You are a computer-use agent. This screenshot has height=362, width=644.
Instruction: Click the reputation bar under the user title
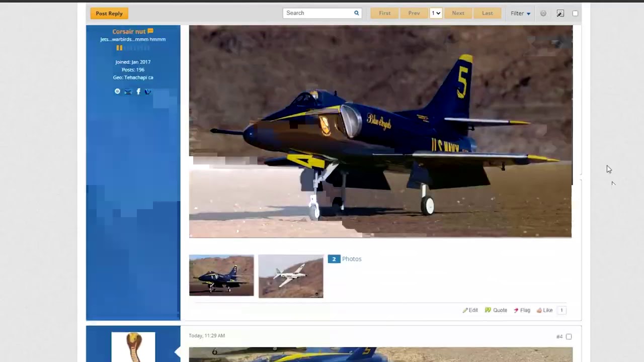[x=133, y=48]
